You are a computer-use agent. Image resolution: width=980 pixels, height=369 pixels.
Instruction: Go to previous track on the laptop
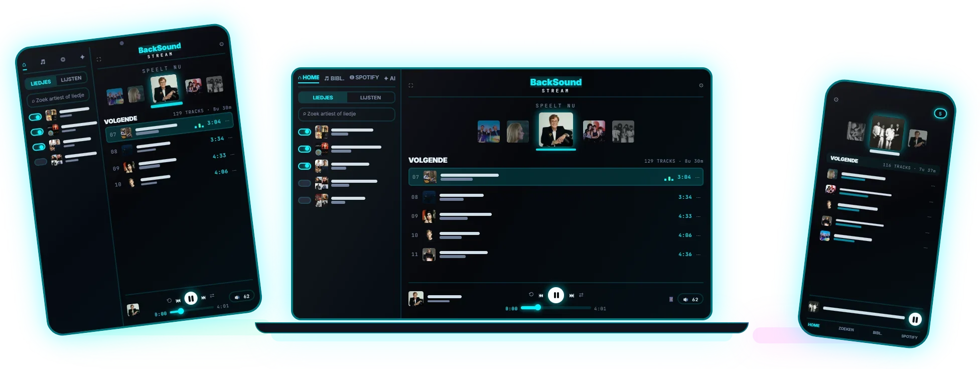point(541,296)
